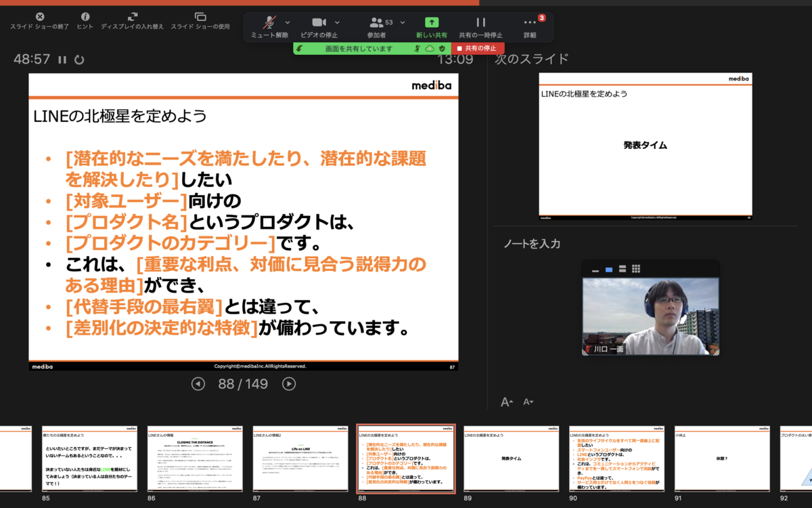Viewport: 812px width, 508px height.
Task: Click the 48:57 elapsed timer text
Action: point(32,60)
